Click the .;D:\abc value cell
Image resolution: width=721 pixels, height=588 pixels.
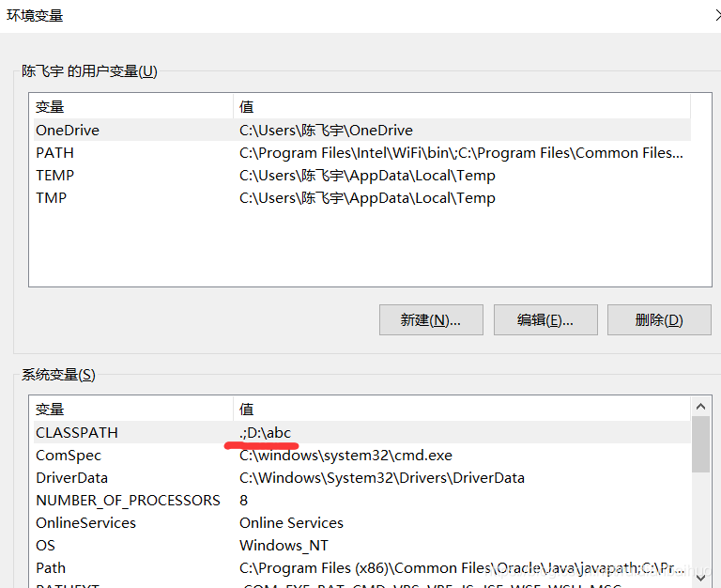[x=266, y=432]
